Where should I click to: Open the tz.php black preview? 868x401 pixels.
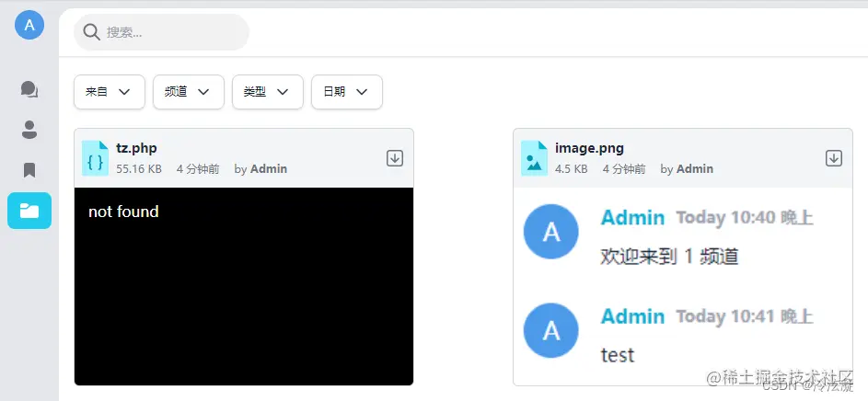tap(244, 286)
